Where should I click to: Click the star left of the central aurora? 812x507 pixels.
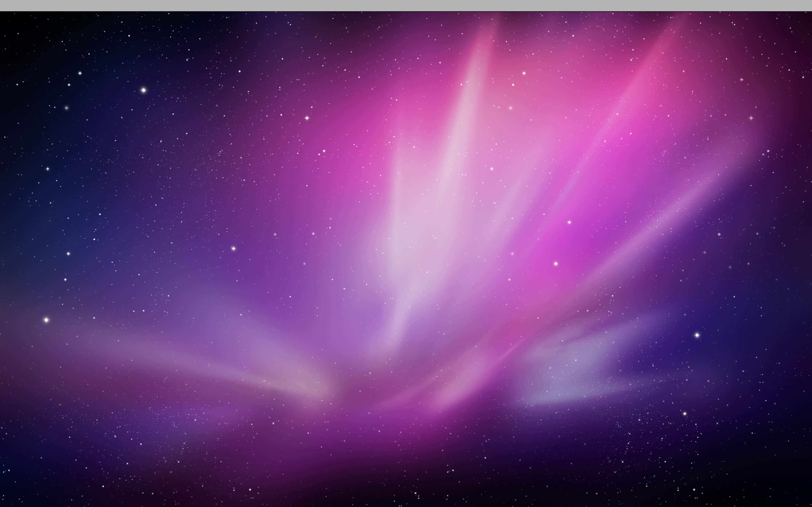234,249
